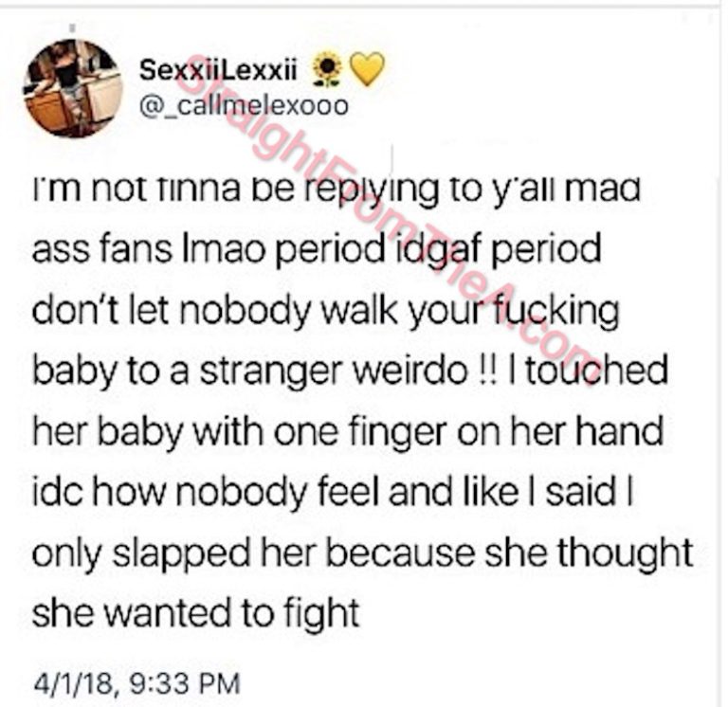Open the @_callmelexooo handle
The image size is (728, 707).
pyautogui.click(x=244, y=105)
